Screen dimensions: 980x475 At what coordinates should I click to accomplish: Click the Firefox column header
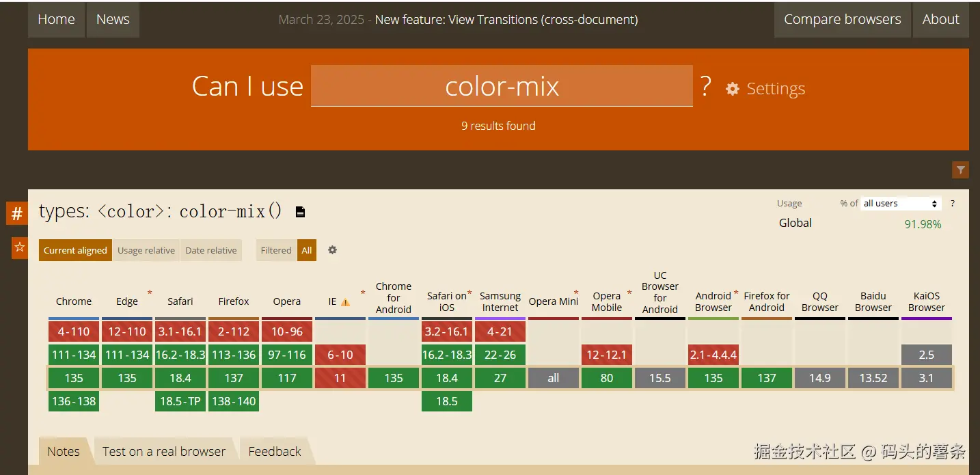click(x=234, y=301)
